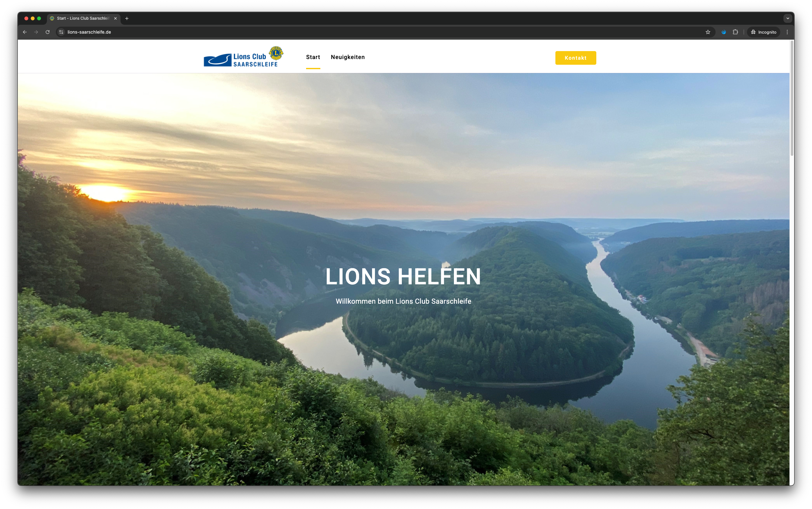
Task: Bookmark this page with the star
Action: click(x=708, y=32)
